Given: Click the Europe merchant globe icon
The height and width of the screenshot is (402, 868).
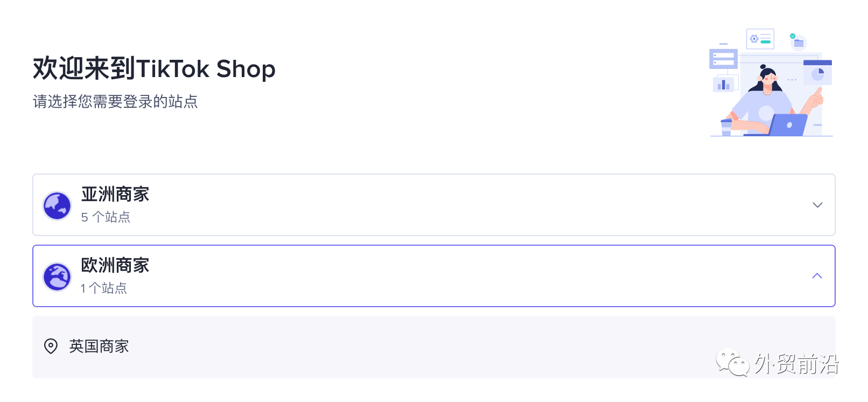Looking at the screenshot, I should tap(57, 276).
